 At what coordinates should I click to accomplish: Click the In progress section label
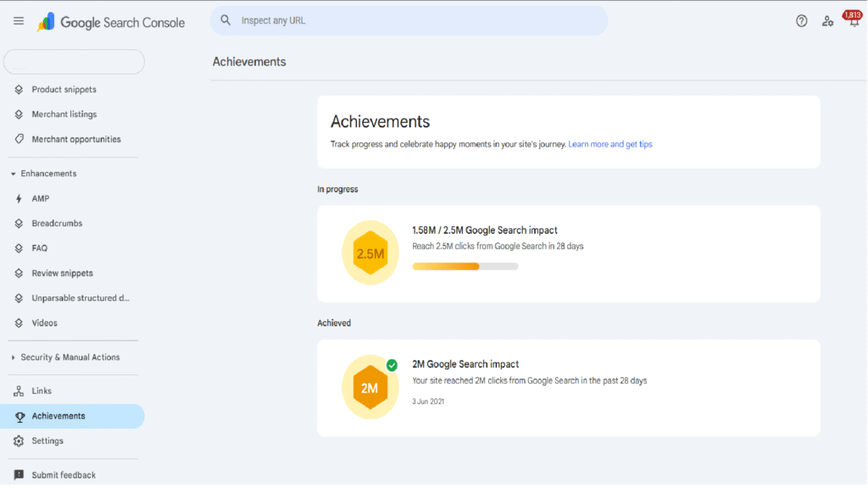point(337,189)
